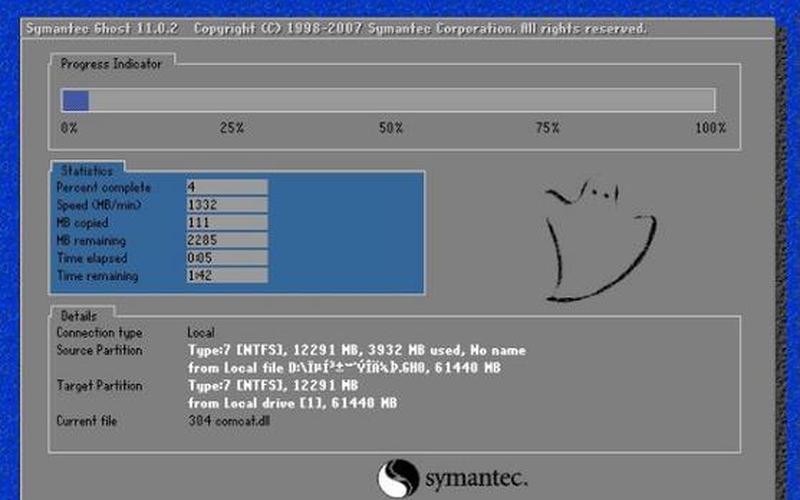Click the Progress Indicator panel title
The width and height of the screenshot is (800, 500).
tap(111, 64)
